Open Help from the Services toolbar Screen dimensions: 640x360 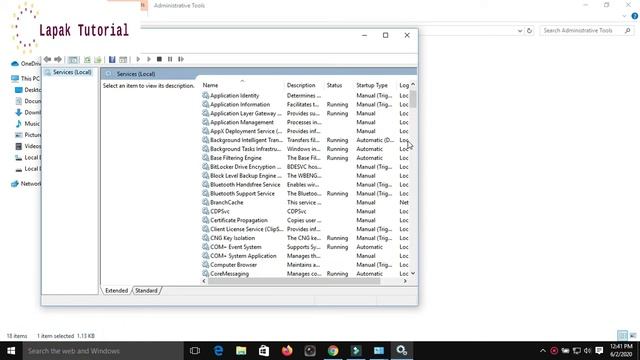(112, 60)
